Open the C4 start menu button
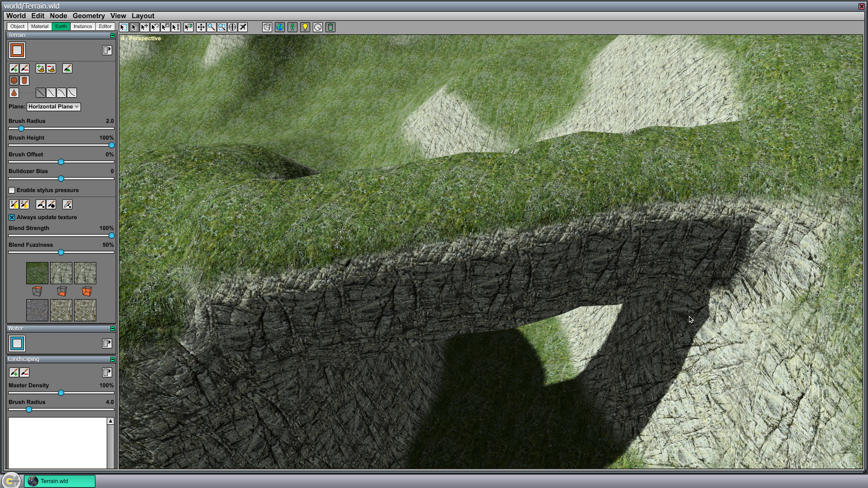 11,481
